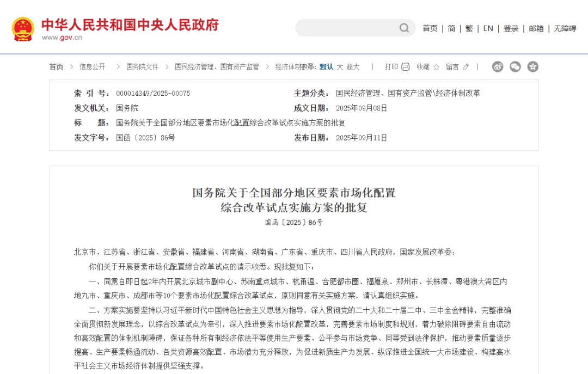Screen dimensions: 588x374
Task: Open 首页 in the top navigation
Action: [430, 28]
